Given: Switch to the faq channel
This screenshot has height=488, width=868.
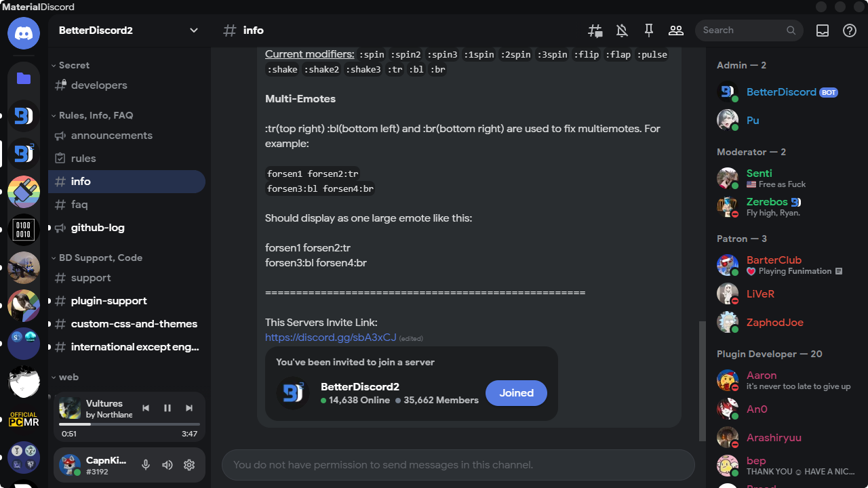Looking at the screenshot, I should point(79,205).
